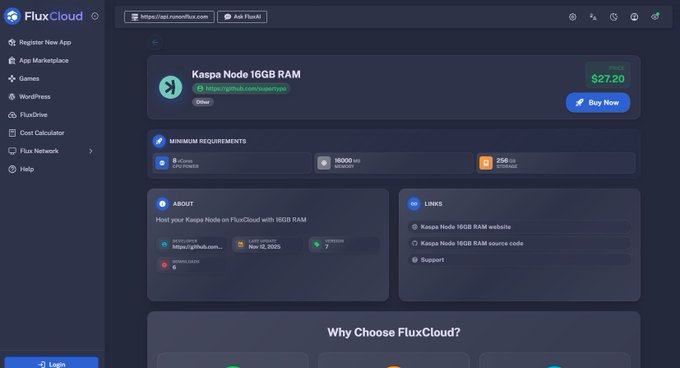
Task: Click the Login button
Action: tap(51, 363)
